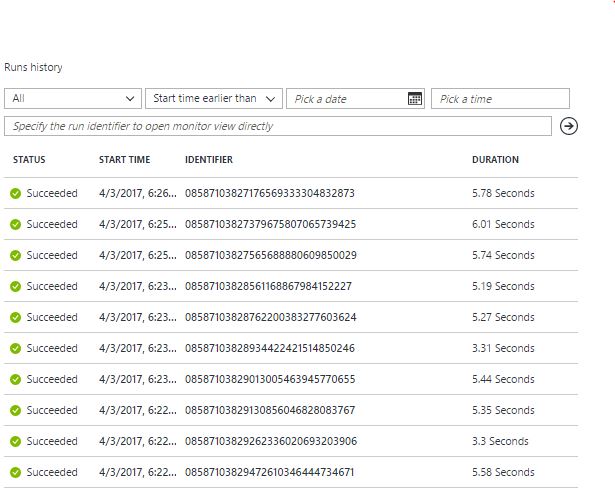Click start time of the 6.01 Seconds run
615x491 pixels.
pos(138,224)
